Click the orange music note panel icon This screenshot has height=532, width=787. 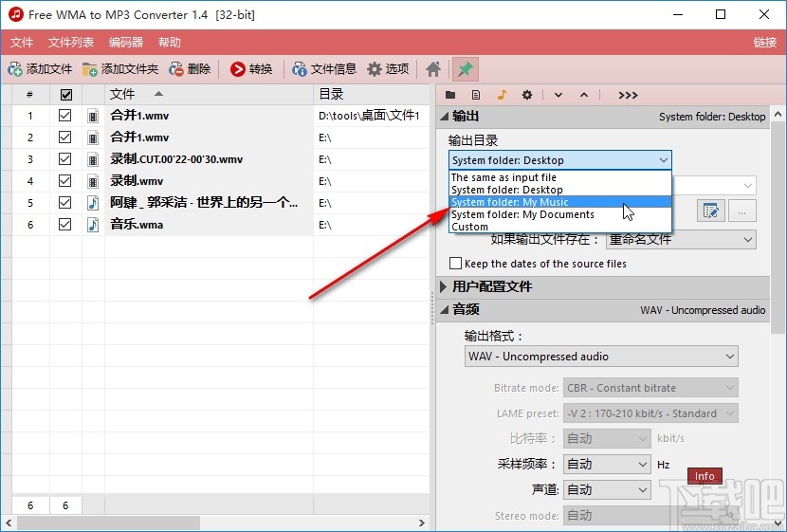[502, 95]
